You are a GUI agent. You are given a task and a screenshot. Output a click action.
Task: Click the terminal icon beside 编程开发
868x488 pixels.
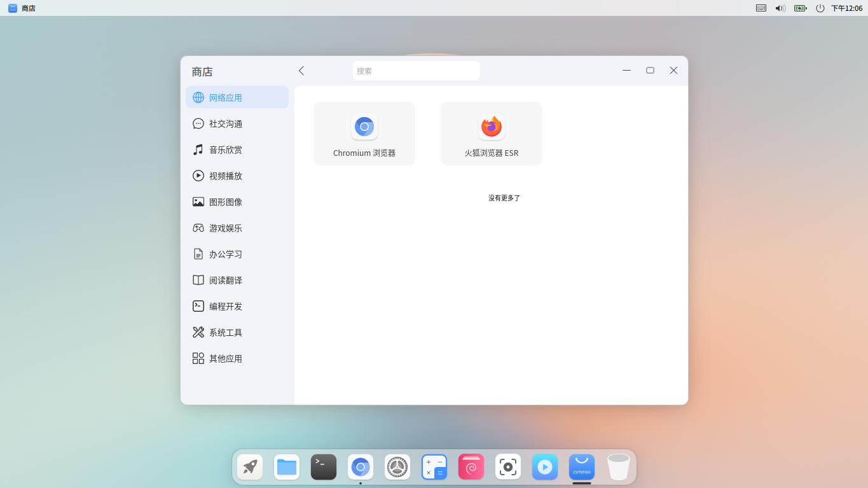[x=198, y=306]
